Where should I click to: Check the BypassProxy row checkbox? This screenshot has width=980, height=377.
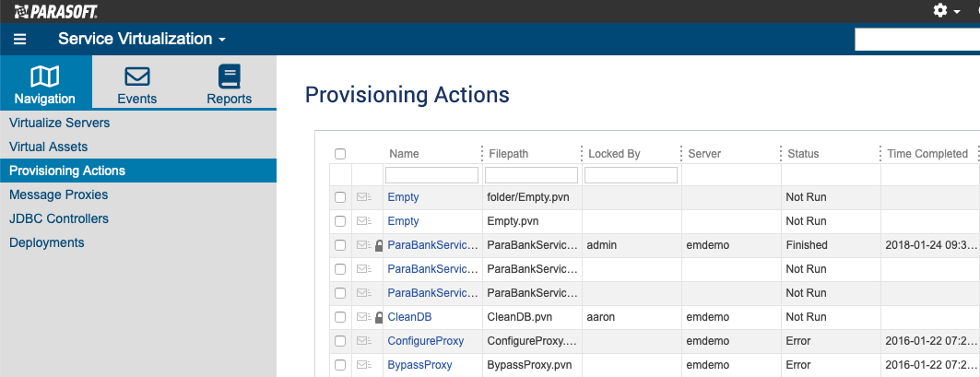coord(340,365)
